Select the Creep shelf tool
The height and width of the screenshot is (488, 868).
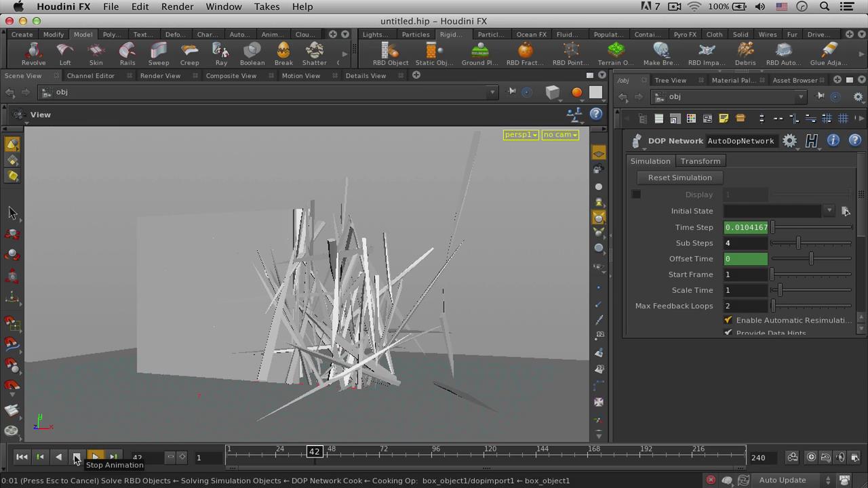click(x=190, y=54)
